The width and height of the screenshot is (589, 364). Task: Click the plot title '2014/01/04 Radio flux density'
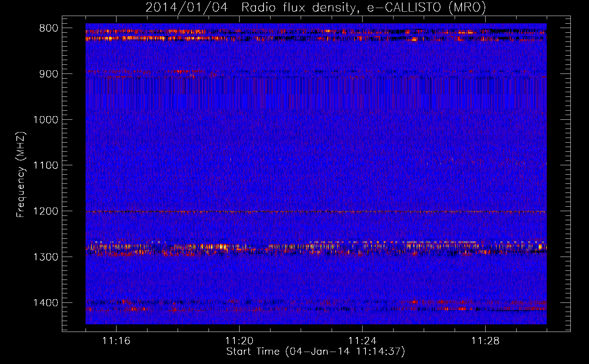(316, 7)
